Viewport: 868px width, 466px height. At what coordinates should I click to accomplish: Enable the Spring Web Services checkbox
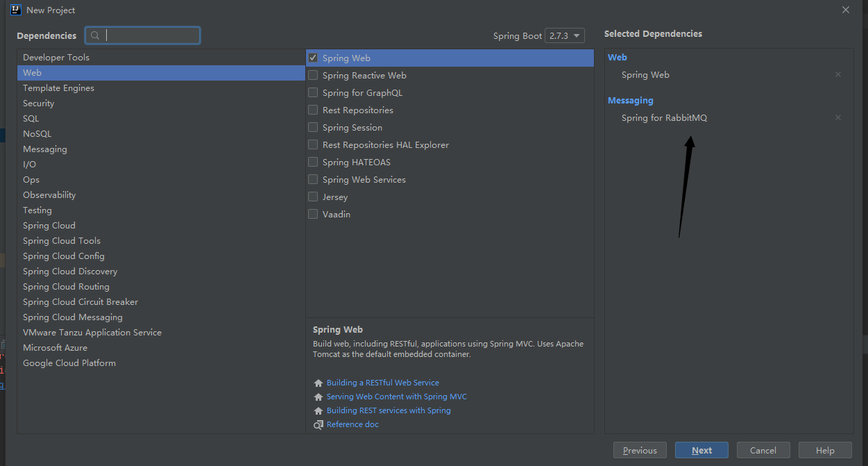point(313,179)
